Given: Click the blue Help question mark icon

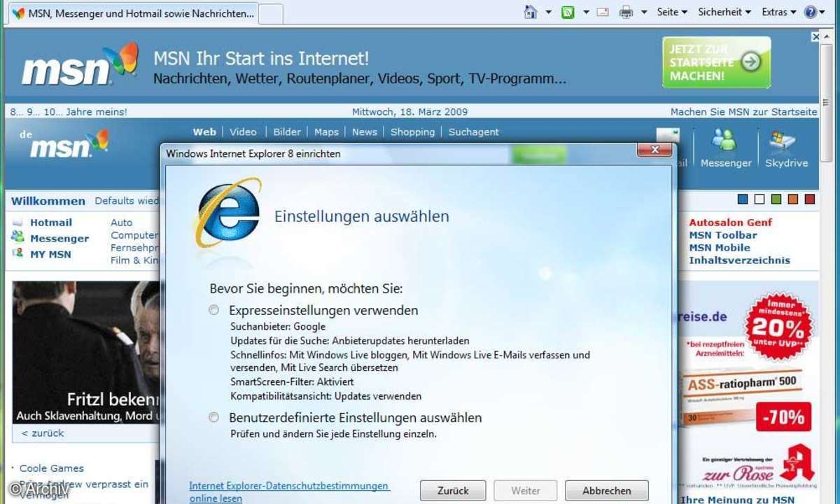Looking at the screenshot, I should tap(811, 12).
